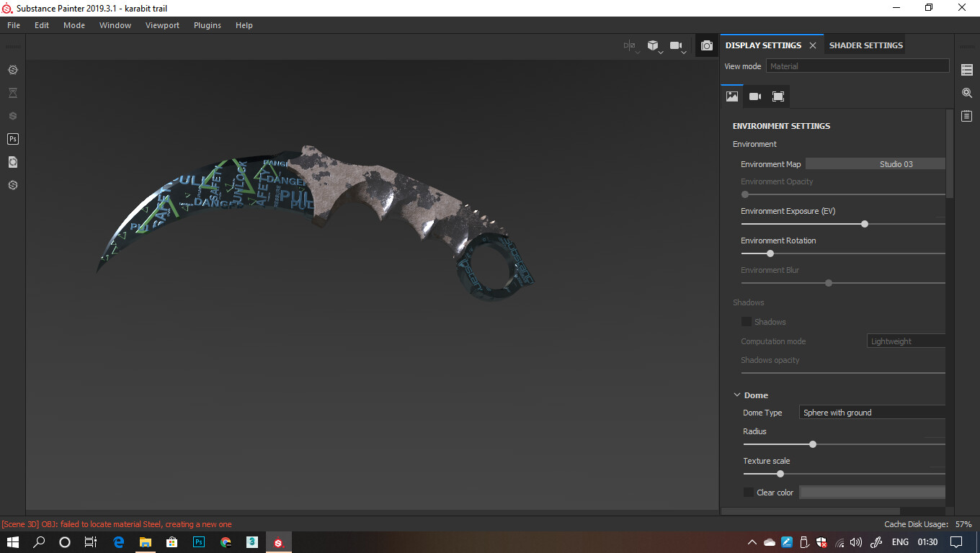The image size is (980, 553).
Task: Enable the Shadows checkbox
Action: point(746,321)
